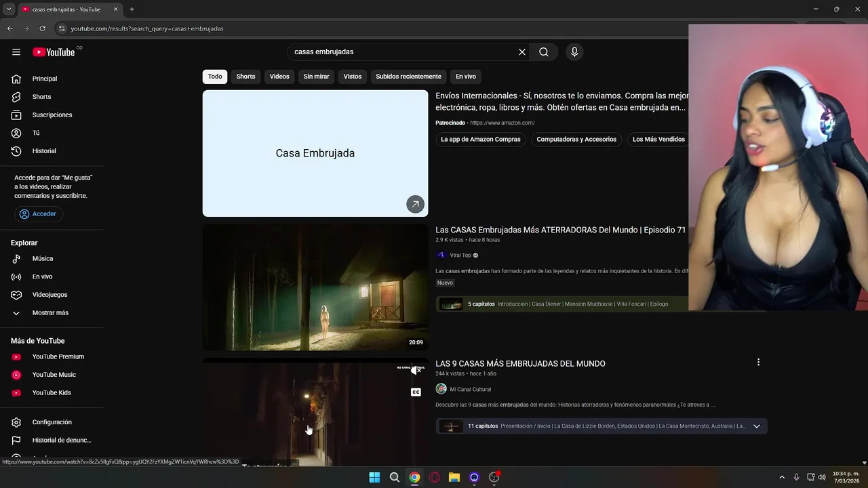Open the amazon.com sponsored URL
The image size is (868, 488).
tap(502, 123)
